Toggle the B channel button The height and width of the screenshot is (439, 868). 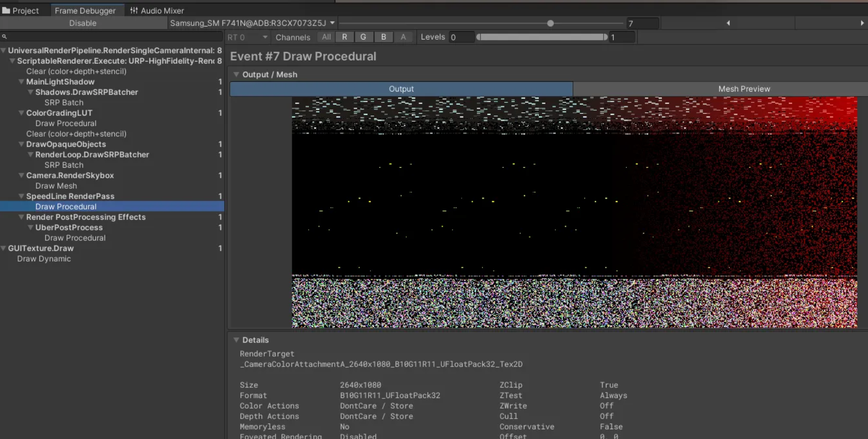point(383,37)
